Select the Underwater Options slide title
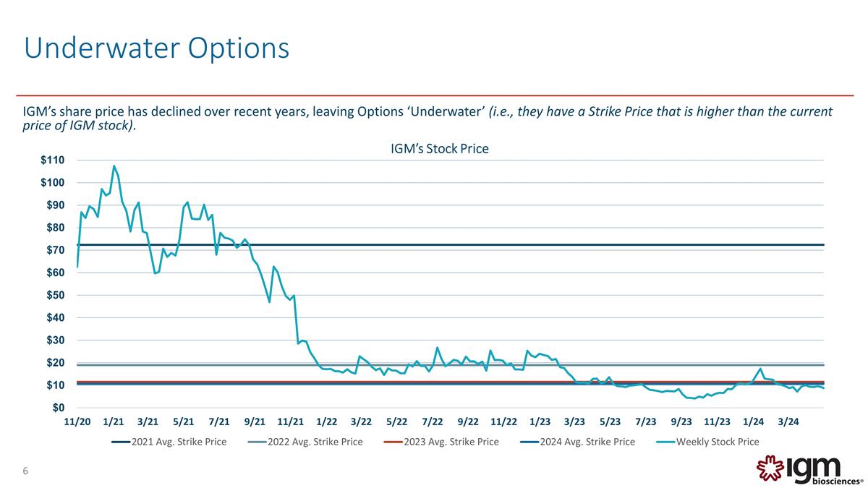 [x=157, y=48]
